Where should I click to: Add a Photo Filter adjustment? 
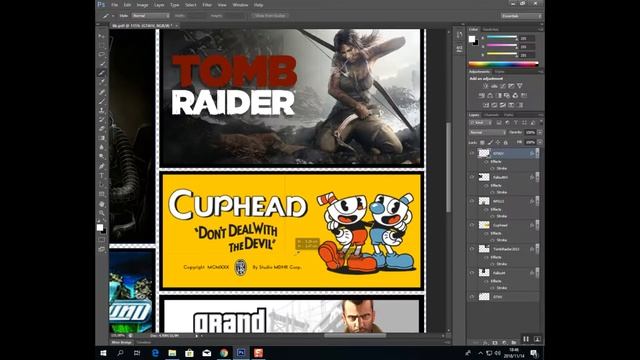(x=507, y=96)
